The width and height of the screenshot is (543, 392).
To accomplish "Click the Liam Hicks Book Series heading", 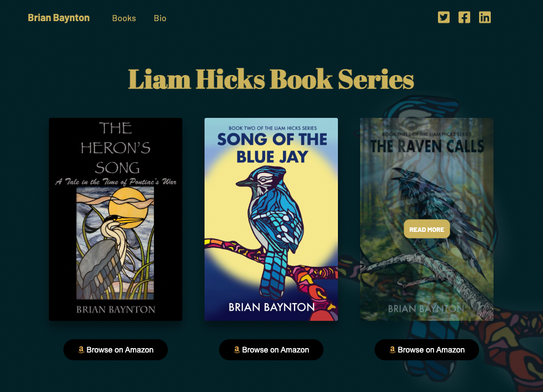I will (271, 80).
